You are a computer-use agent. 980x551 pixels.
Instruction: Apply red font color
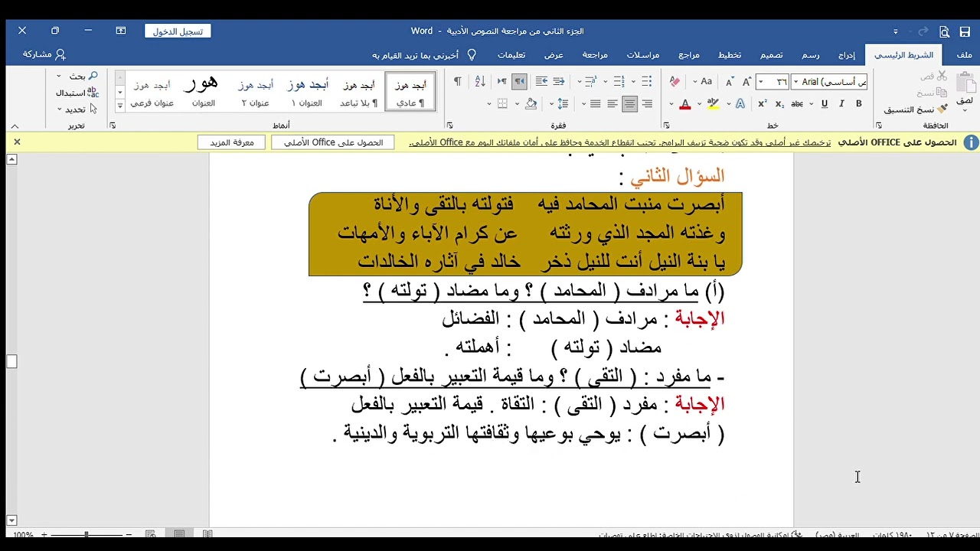pyautogui.click(x=685, y=104)
